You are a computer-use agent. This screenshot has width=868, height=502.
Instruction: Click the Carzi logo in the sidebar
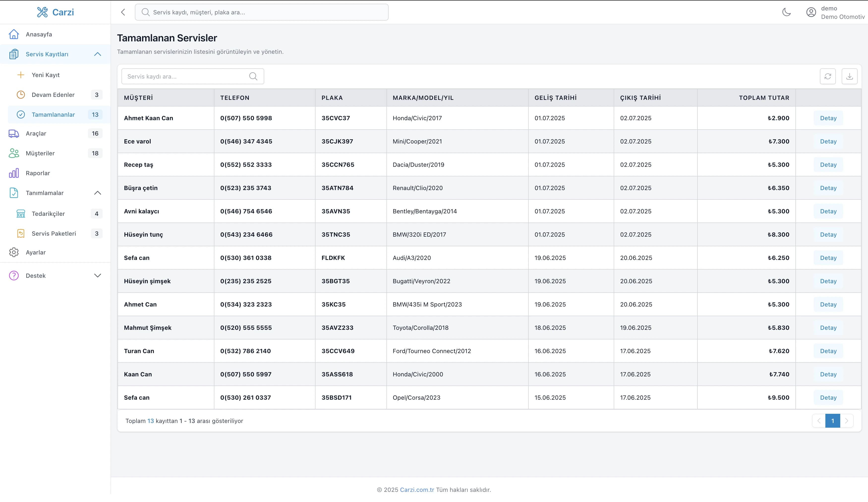coord(56,12)
